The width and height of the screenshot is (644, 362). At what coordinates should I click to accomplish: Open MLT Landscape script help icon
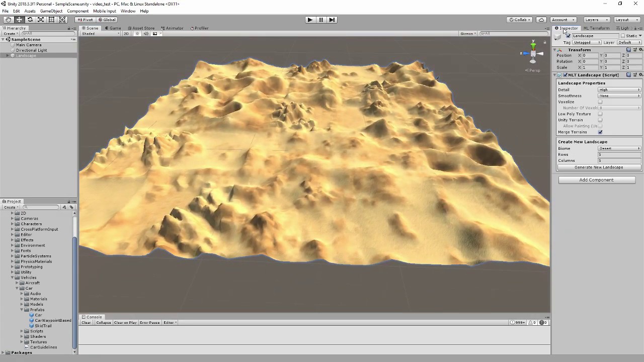click(x=628, y=75)
